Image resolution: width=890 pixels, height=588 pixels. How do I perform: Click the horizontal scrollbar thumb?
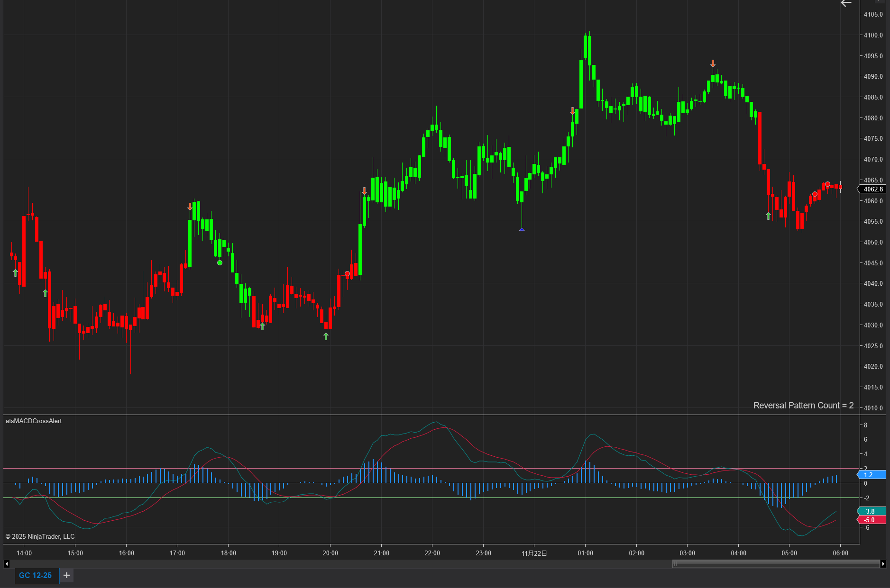(x=776, y=563)
